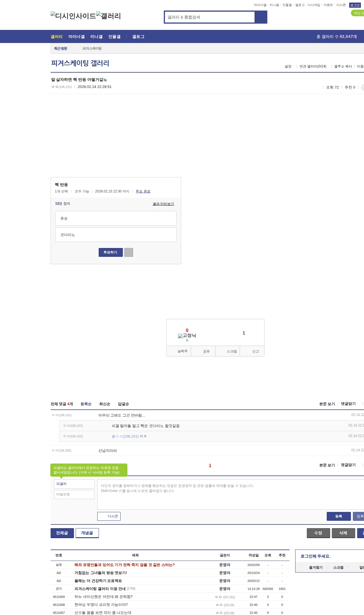Click the comment text 아무리 그래도 그건 안바람...
This screenshot has width=364, height=615.
(x=122, y=415)
